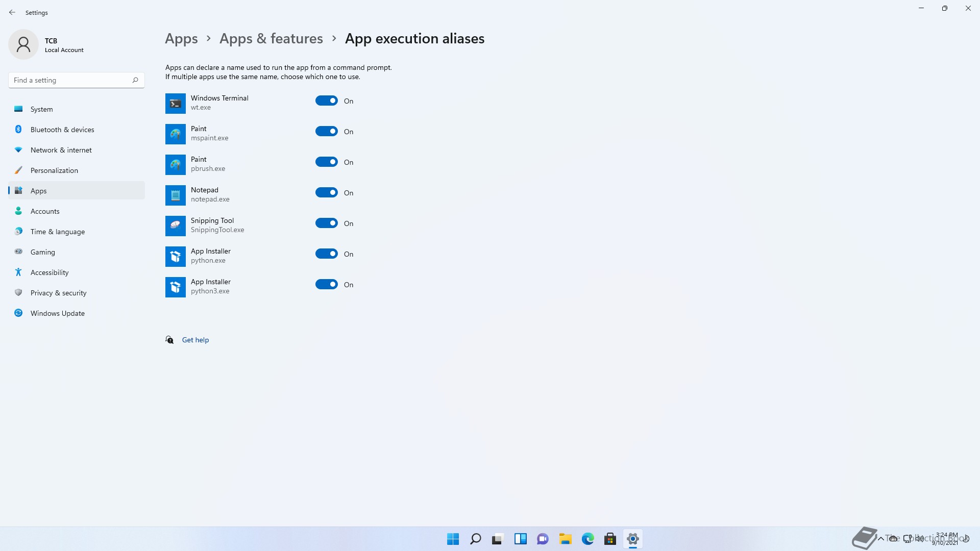Turn off the Windows Terminal wt.exe alias
This screenshot has width=980, height=551.
[326, 101]
